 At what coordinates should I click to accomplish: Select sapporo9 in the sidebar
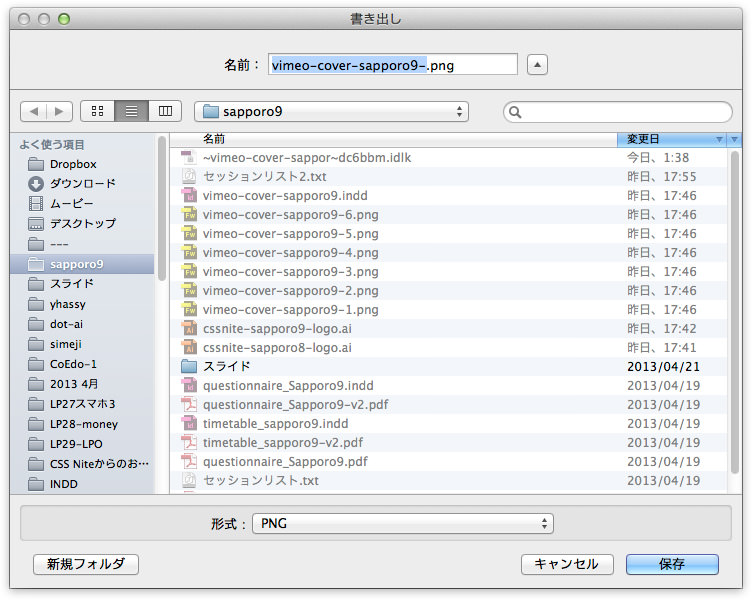(82, 264)
